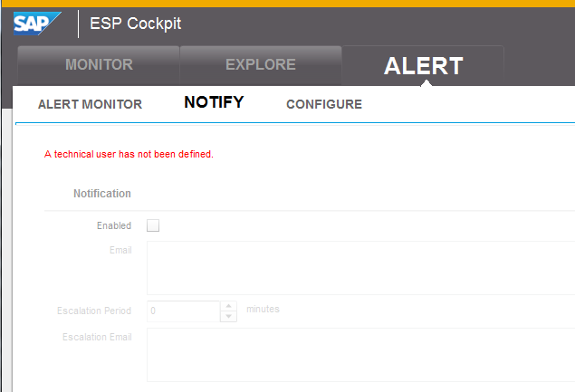The width and height of the screenshot is (575, 392).
Task: Click the 'Enabled' label text
Action: 114,225
